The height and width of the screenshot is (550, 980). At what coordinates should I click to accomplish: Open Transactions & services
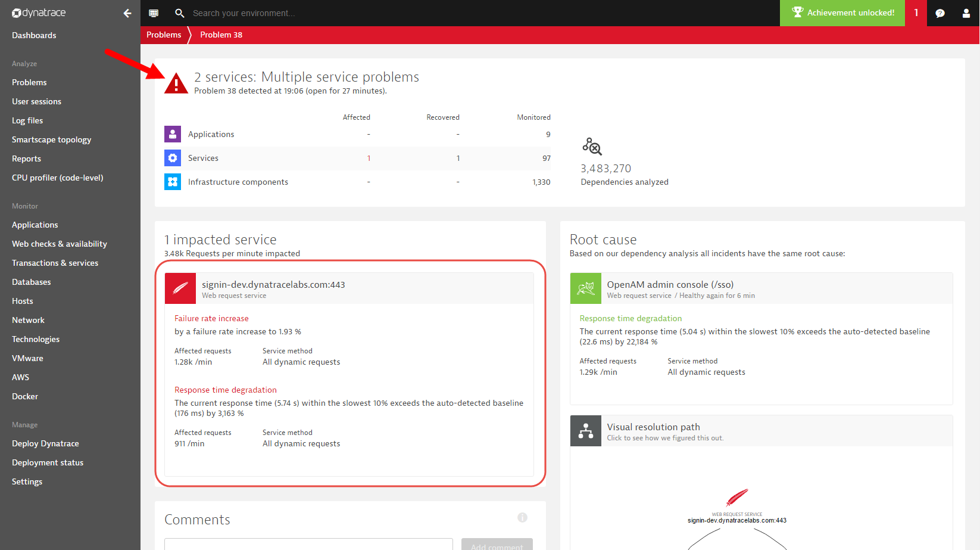point(55,263)
